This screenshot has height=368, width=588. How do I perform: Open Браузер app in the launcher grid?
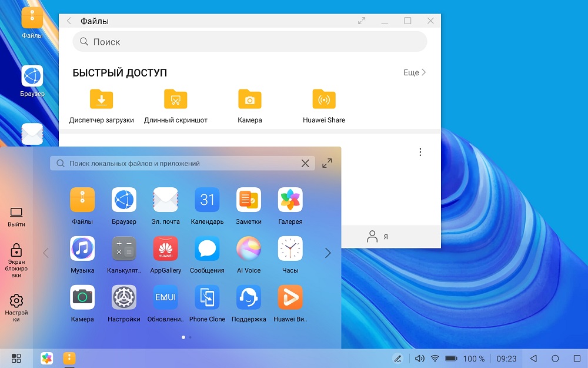(123, 200)
